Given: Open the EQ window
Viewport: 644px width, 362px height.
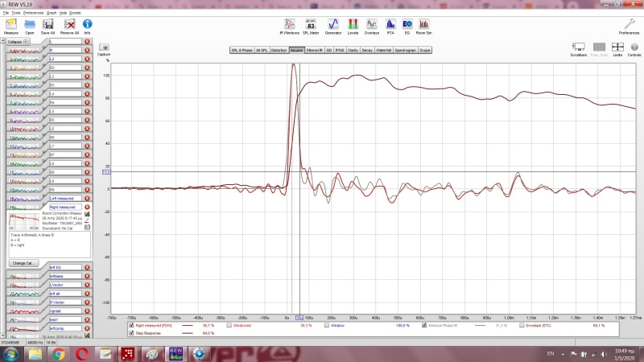Looking at the screenshot, I should (x=407, y=25).
